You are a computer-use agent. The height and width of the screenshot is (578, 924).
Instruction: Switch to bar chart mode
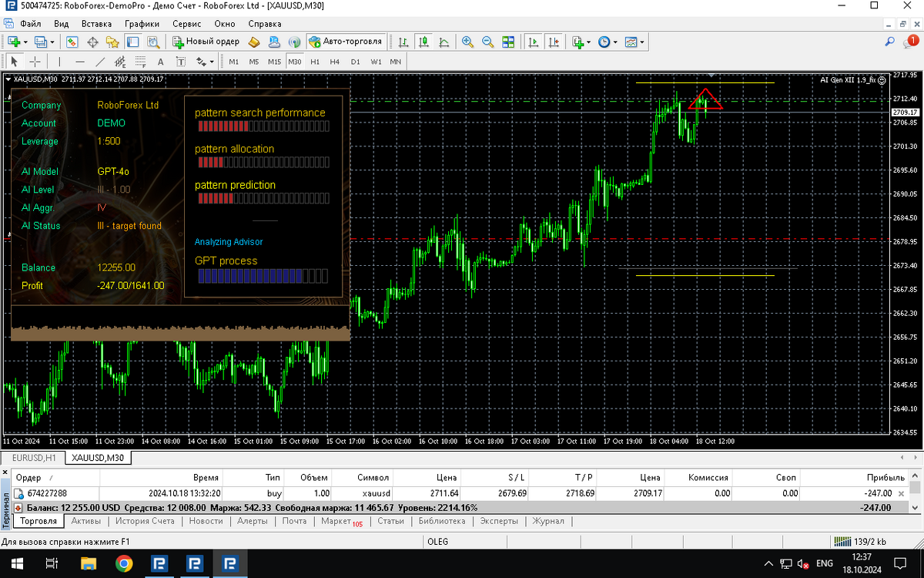coord(403,42)
